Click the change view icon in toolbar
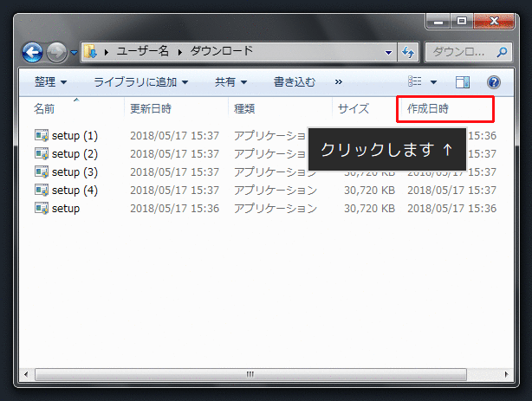The image size is (532, 401). coord(416,82)
